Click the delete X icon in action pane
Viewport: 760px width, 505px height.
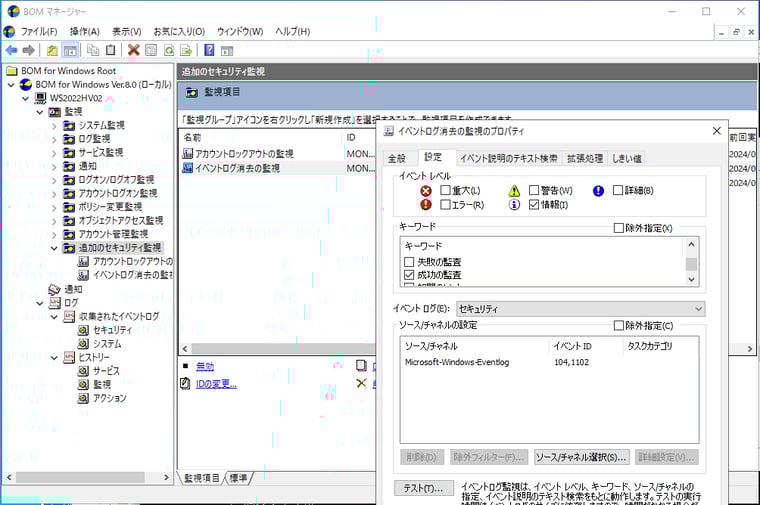pyautogui.click(x=362, y=383)
